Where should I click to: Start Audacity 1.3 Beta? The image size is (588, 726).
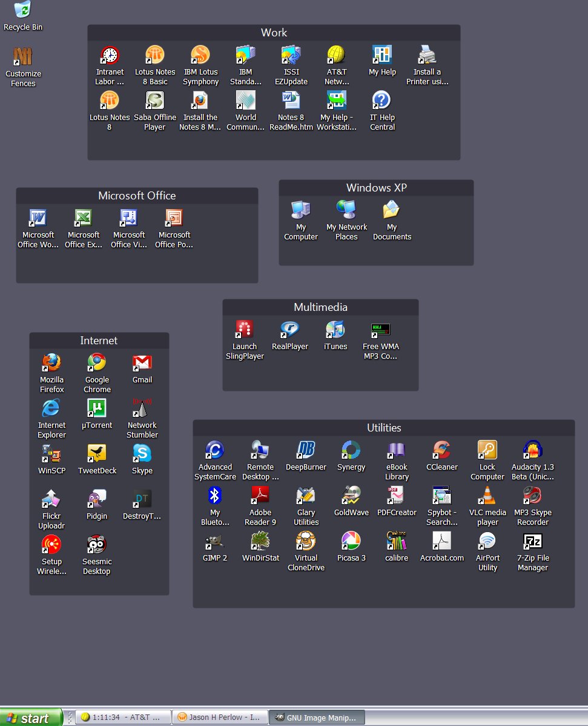click(533, 451)
